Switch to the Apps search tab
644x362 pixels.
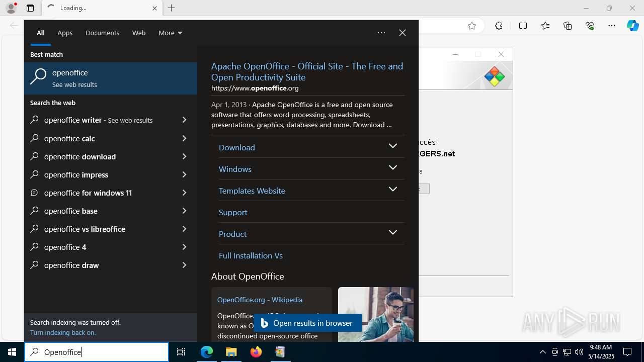pyautogui.click(x=65, y=33)
